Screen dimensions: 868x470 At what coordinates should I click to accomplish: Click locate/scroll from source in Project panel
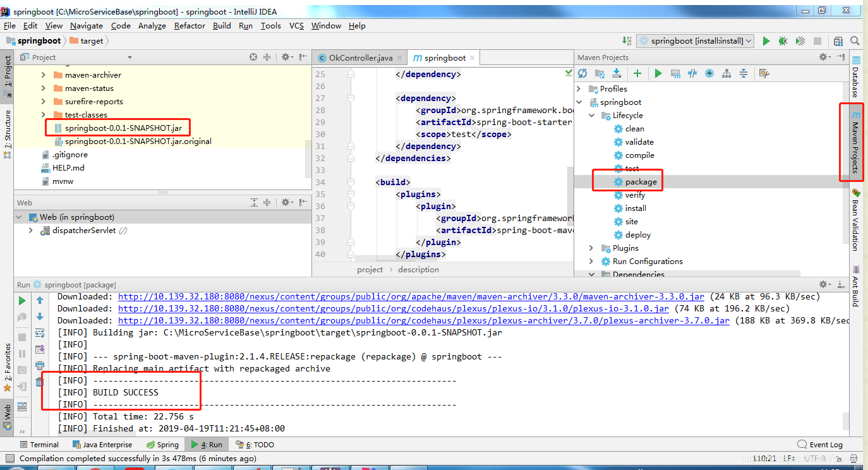253,57
